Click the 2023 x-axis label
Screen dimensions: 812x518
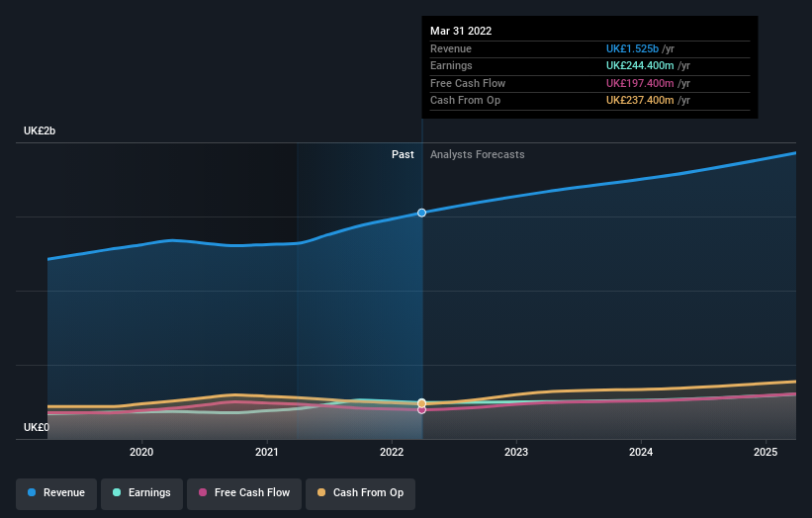pos(516,453)
